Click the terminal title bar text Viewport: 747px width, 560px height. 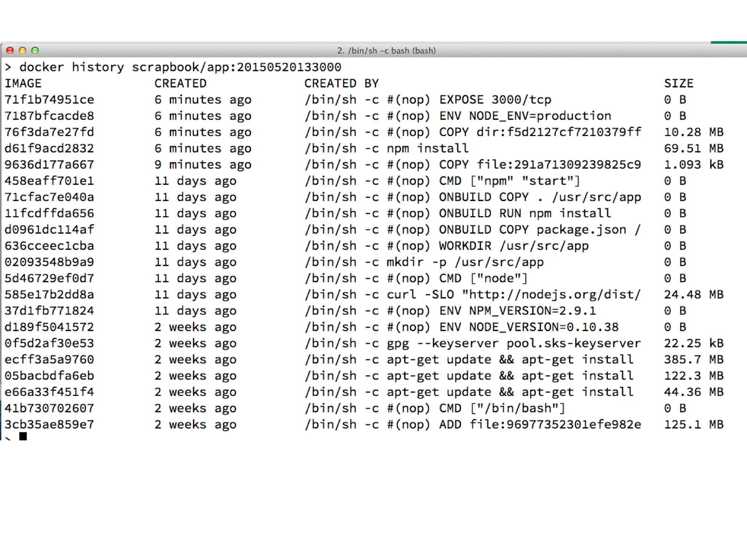[386, 51]
